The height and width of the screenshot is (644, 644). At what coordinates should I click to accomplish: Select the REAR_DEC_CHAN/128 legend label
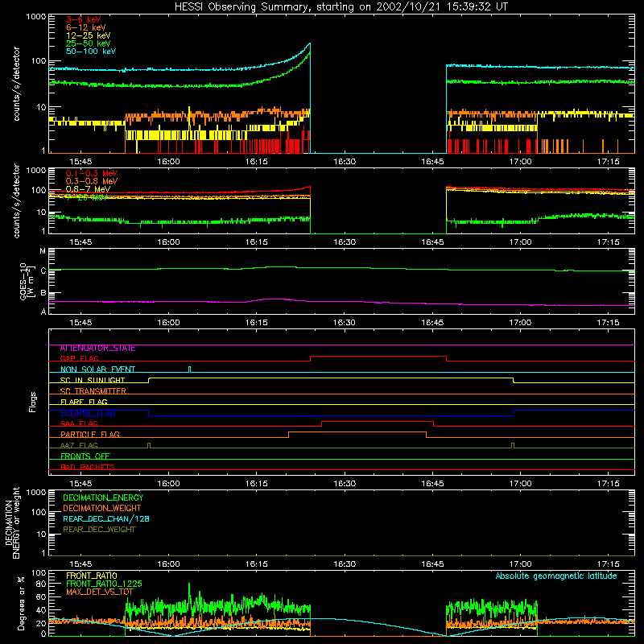106,518
